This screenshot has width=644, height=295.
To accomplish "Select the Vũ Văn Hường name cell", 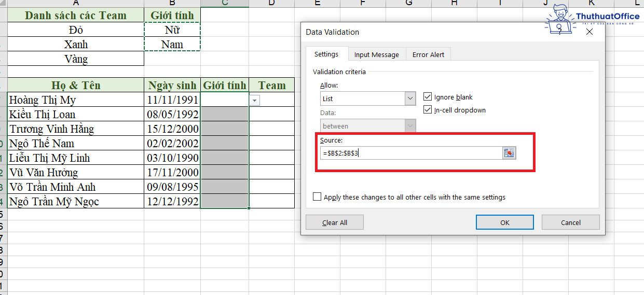I will pyautogui.click(x=76, y=172).
